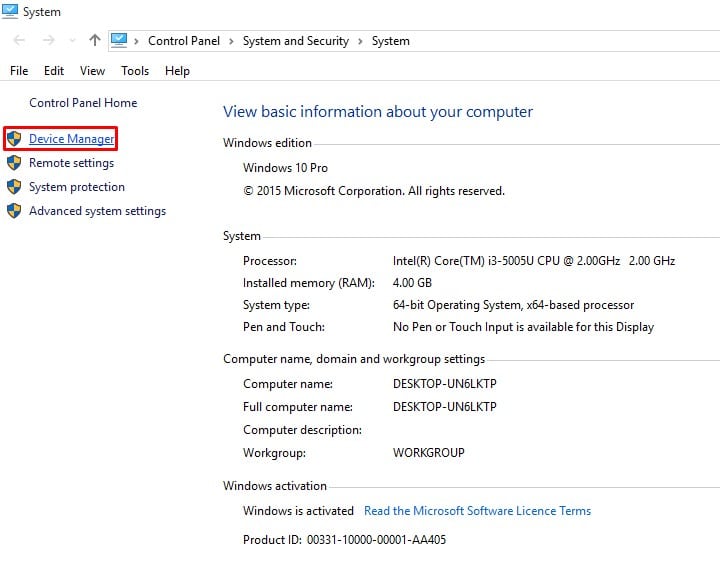Viewport: 720px width, 562px height.
Task: Open Read the Microsoft Software Licence Terms
Action: (x=478, y=511)
